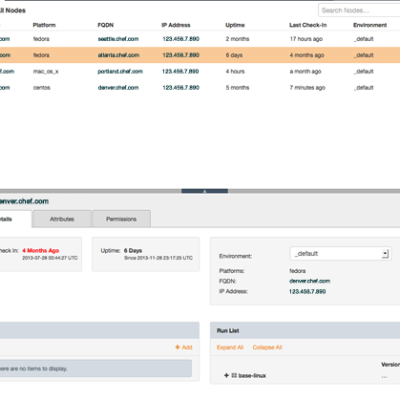Expand the base-linux run list item
The width and height of the screenshot is (400, 400).
pyautogui.click(x=226, y=376)
